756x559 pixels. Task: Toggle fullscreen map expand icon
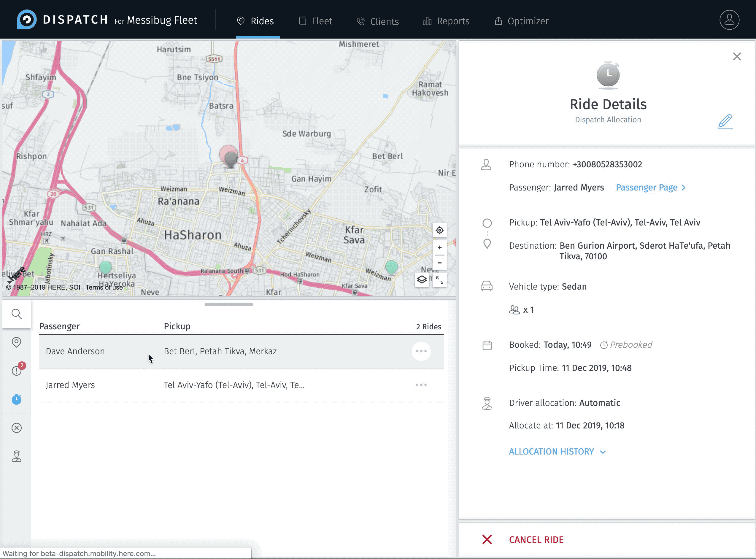click(x=439, y=280)
